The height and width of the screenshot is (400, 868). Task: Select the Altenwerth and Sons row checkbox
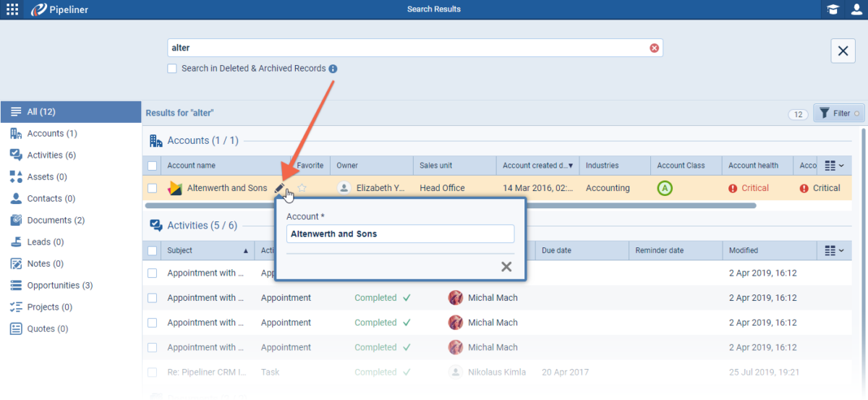click(152, 188)
